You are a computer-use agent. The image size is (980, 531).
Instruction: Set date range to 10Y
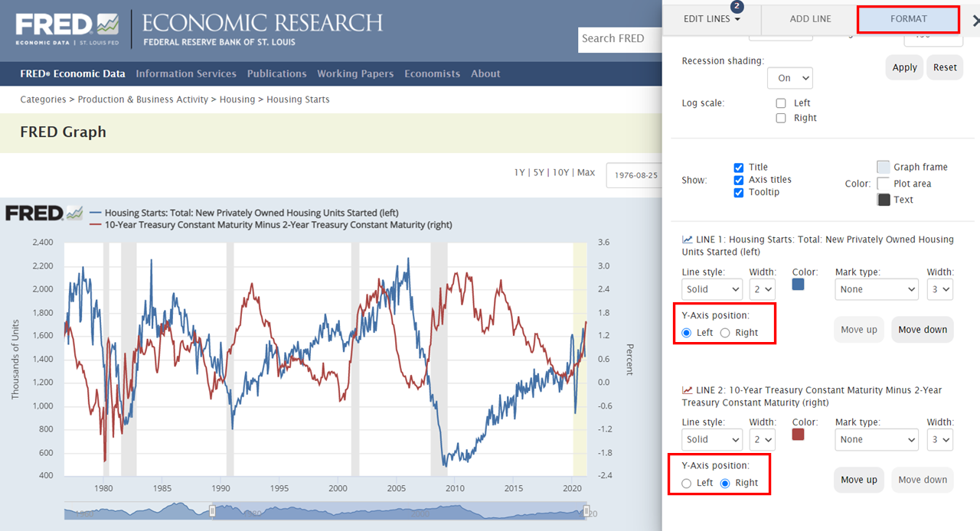tap(560, 173)
